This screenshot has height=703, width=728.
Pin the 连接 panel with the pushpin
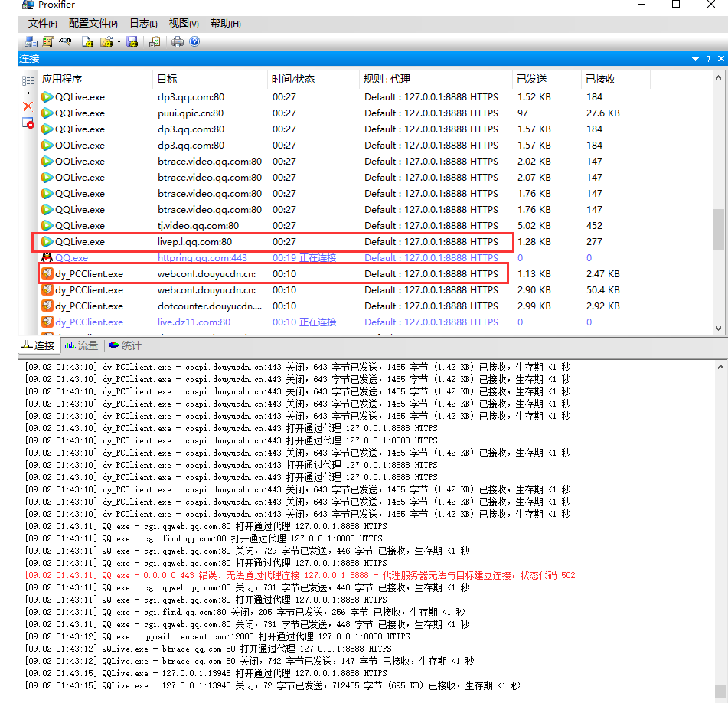(708, 58)
